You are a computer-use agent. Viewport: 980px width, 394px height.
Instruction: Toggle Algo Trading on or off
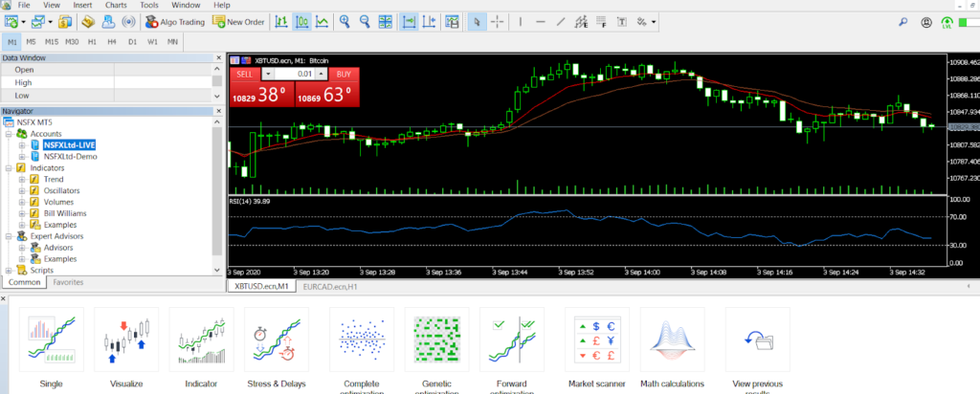(175, 22)
